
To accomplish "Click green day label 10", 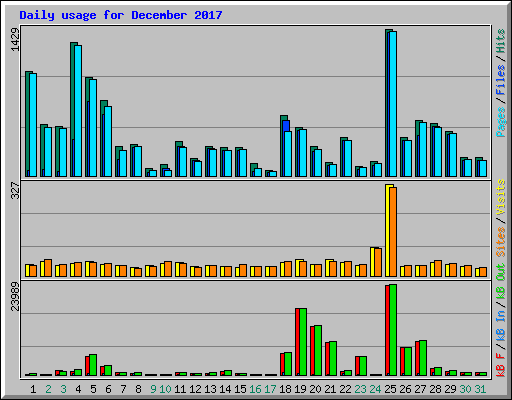I will tap(165, 389).
